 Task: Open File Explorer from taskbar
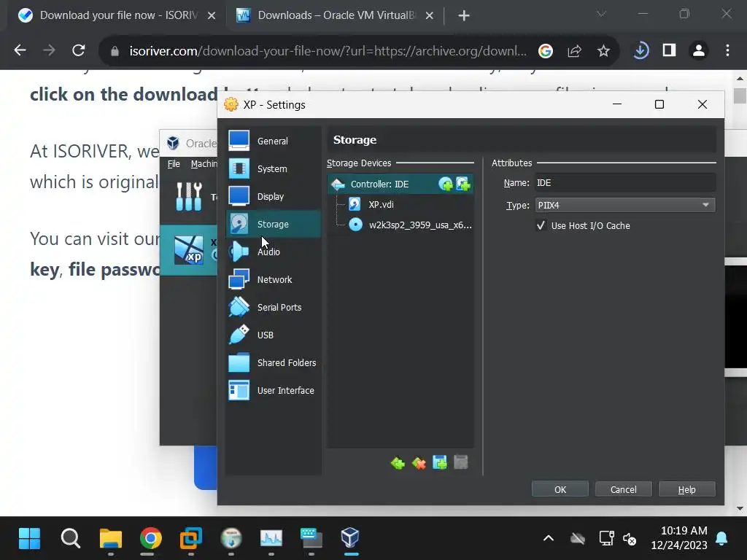coord(111,539)
